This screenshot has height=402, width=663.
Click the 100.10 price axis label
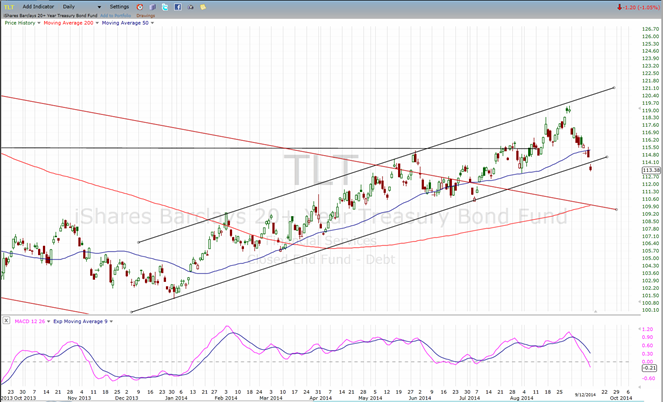coord(649,310)
